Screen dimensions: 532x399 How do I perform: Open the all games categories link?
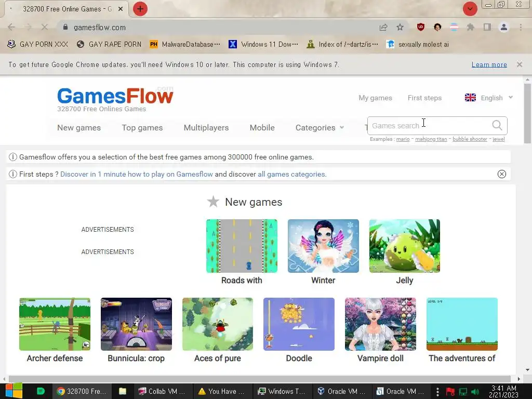292,174
